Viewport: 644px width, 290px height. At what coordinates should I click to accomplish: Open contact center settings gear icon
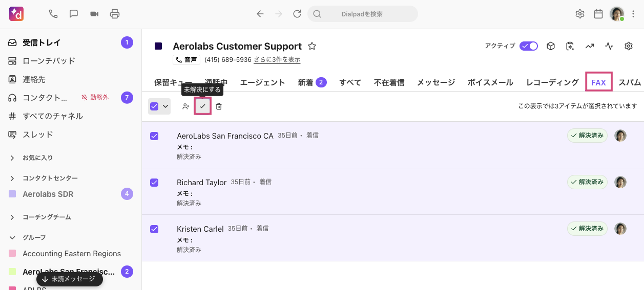[629, 46]
